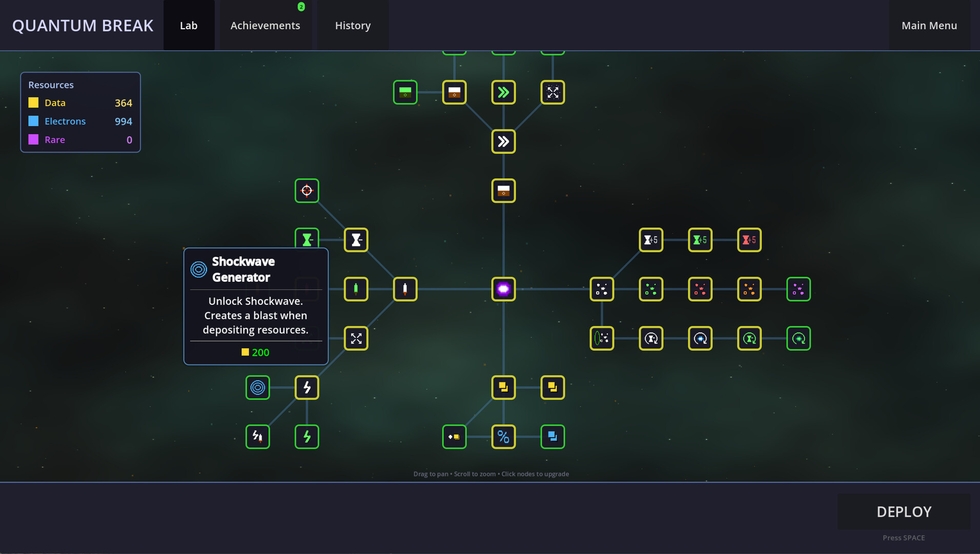Click the purple particles node
Viewport: 980px width, 554px height.
pyautogui.click(x=798, y=289)
